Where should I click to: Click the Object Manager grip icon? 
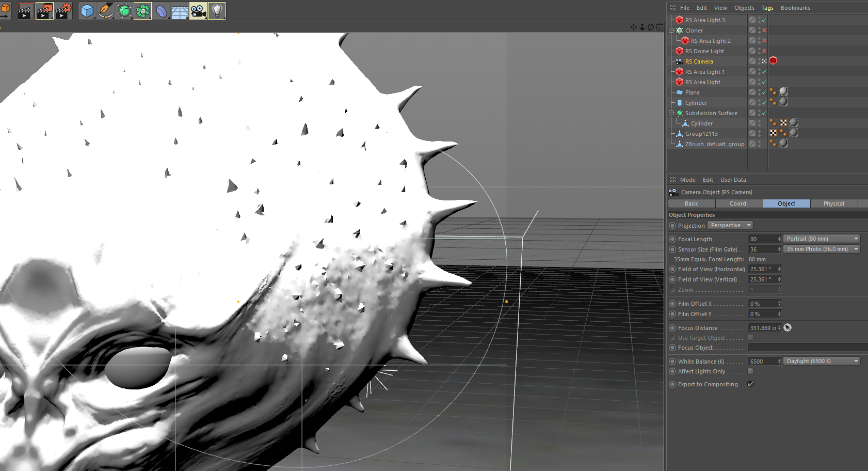[672, 8]
